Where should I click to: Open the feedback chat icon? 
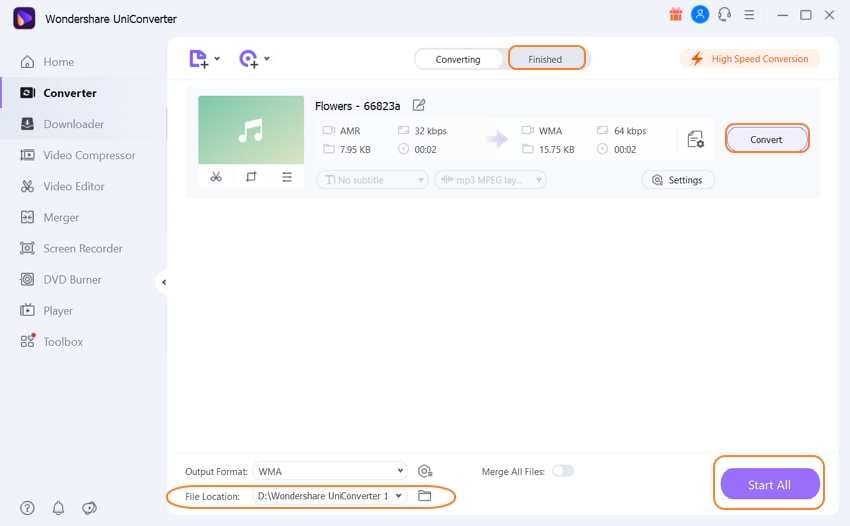click(89, 508)
